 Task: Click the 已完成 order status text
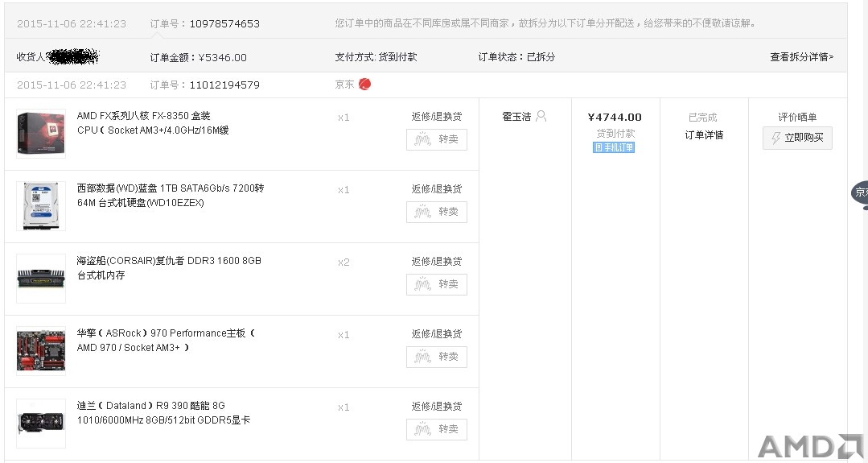702,118
